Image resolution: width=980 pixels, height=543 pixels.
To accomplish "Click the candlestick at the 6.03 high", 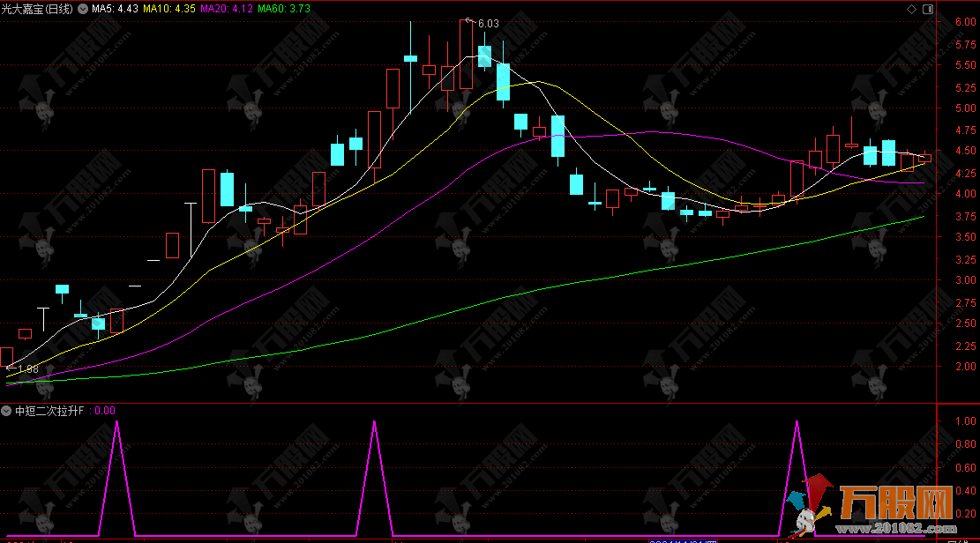I will [467, 55].
